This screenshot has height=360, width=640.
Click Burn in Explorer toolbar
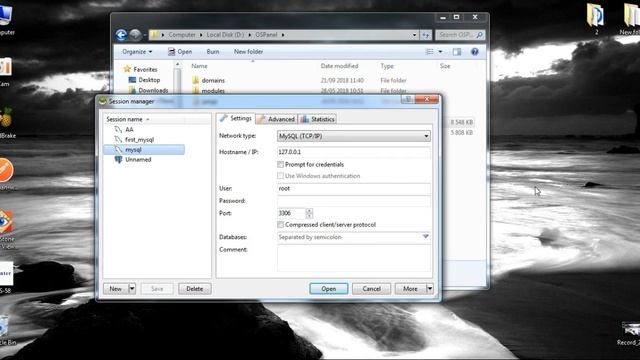213,52
